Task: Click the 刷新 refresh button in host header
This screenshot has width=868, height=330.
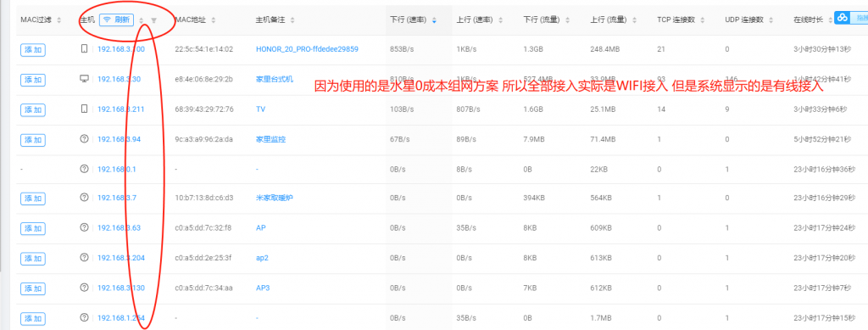Action: coord(116,20)
